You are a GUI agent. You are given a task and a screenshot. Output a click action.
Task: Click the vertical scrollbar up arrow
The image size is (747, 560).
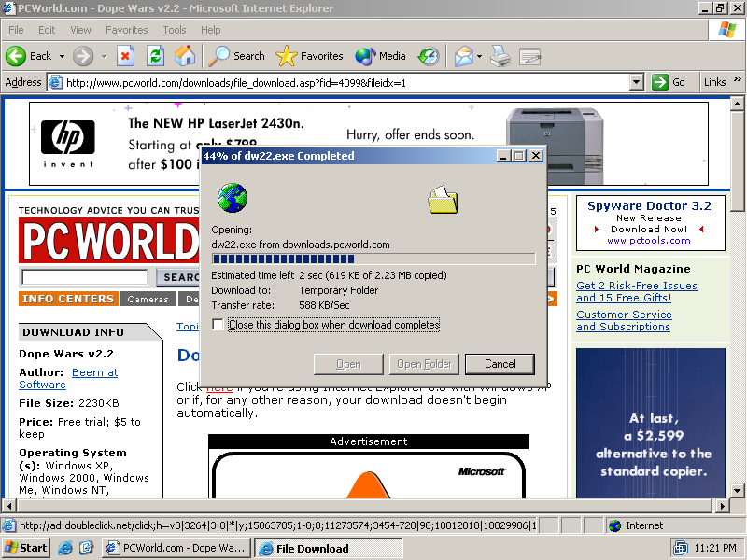(x=737, y=104)
